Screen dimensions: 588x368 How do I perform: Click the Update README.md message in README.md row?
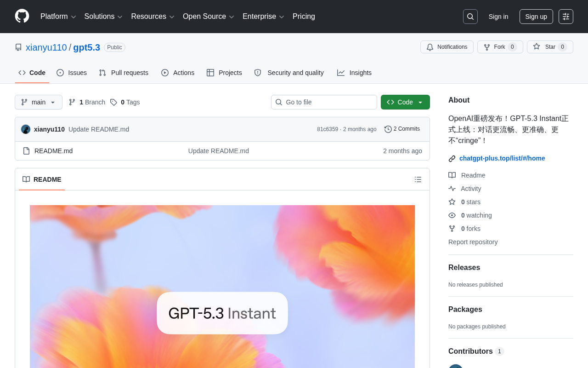coord(219,151)
